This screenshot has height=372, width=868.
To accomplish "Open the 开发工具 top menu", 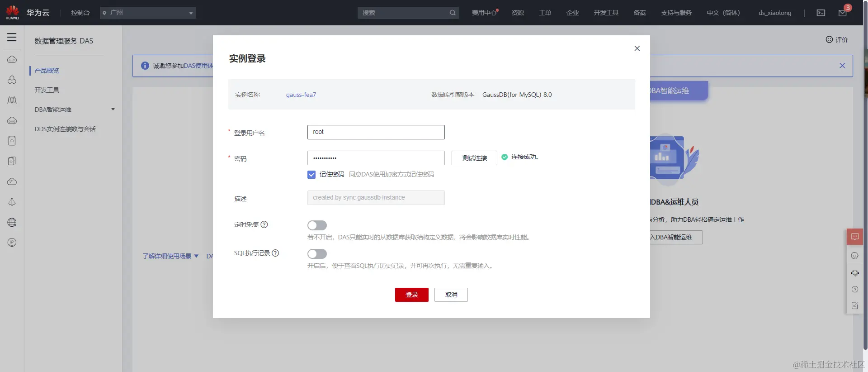I will 606,13.
